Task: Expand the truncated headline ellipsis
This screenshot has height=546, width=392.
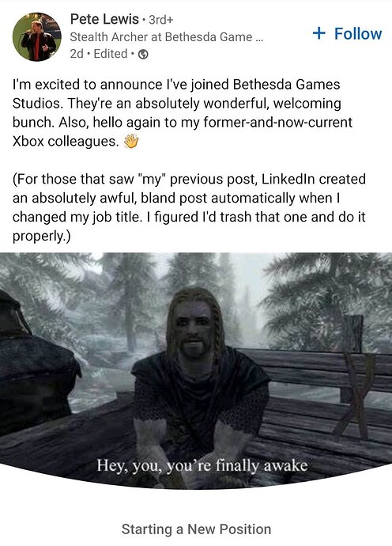Action: [259, 38]
